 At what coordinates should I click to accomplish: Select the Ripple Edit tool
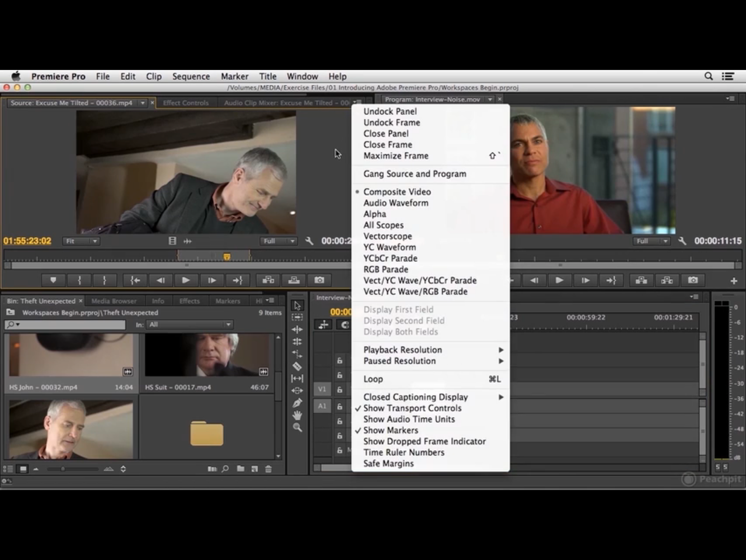297,330
